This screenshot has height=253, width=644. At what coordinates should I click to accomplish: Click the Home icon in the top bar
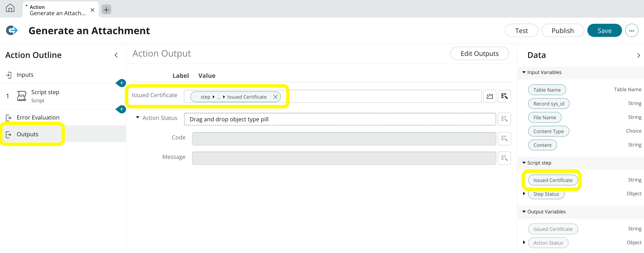coord(10,8)
